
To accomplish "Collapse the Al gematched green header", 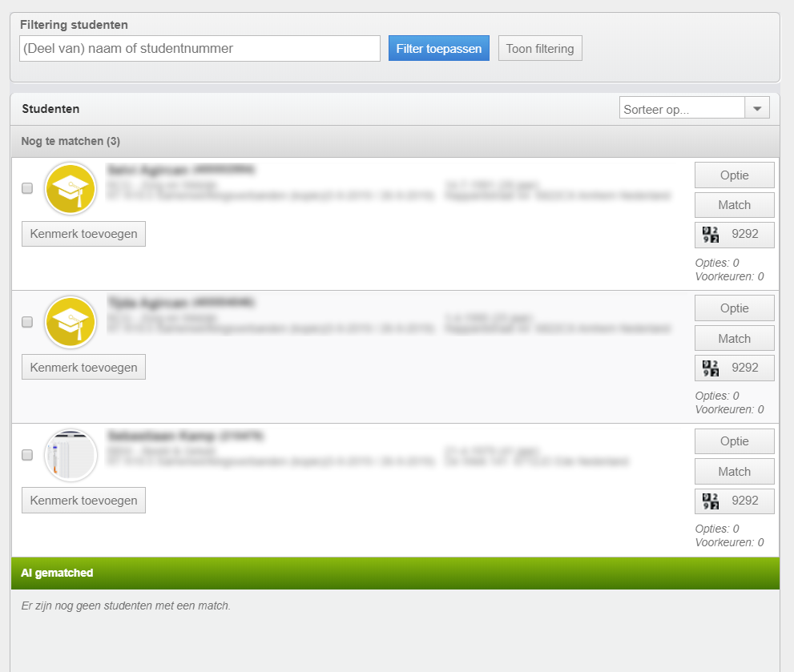I will click(x=395, y=573).
